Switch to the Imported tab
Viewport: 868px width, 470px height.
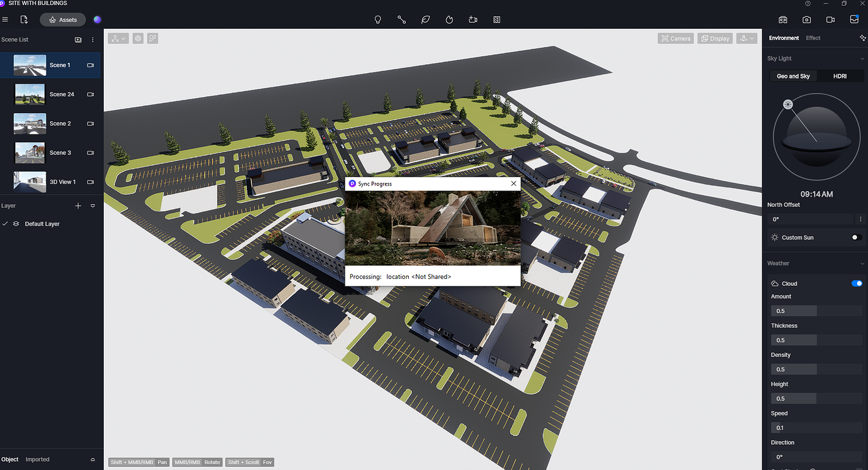click(x=36, y=459)
